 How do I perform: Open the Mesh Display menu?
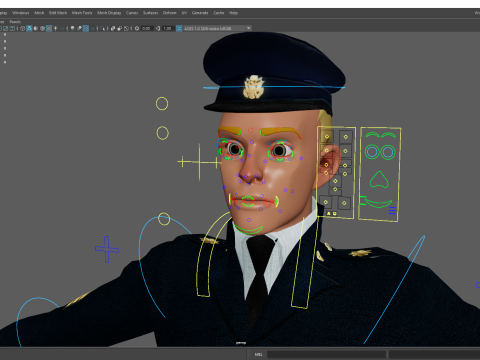[109, 13]
